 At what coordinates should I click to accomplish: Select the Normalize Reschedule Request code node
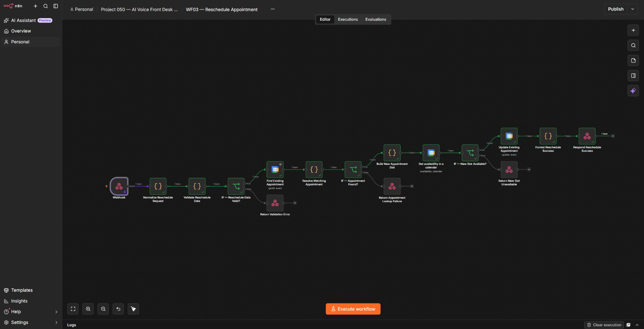[x=158, y=186]
